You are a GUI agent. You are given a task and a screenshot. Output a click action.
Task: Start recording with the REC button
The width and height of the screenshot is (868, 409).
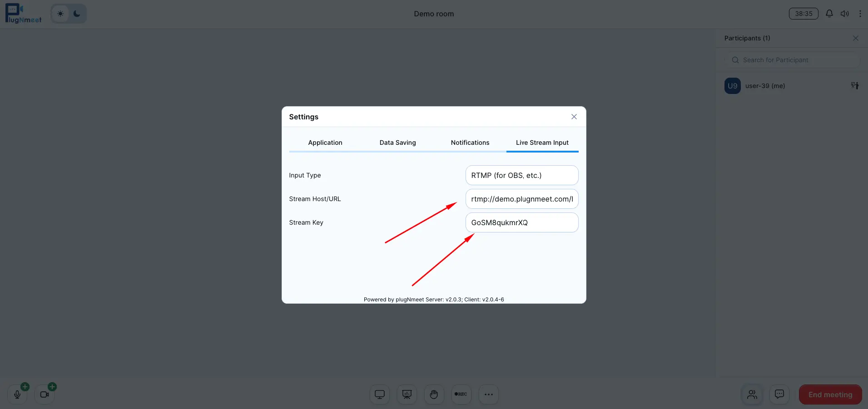point(461,394)
